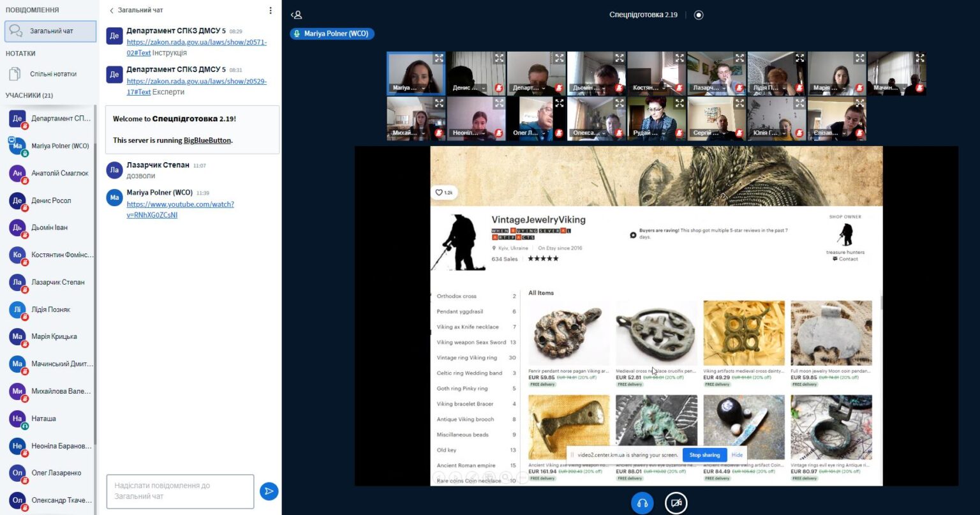Click Анатолій Смаглюк's avatar icon

pyautogui.click(x=17, y=173)
